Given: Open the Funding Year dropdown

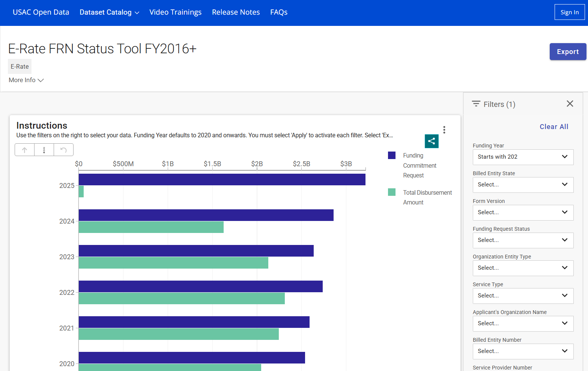Looking at the screenshot, I should pos(523,157).
